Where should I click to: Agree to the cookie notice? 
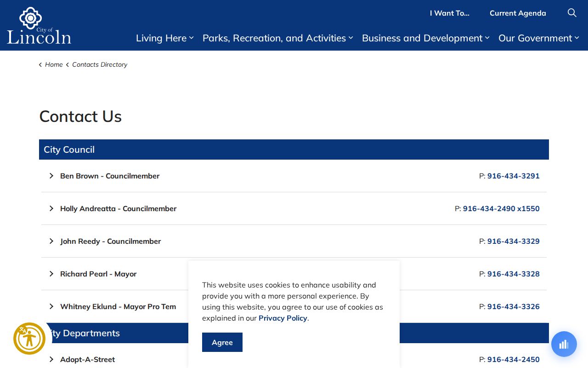point(222,342)
